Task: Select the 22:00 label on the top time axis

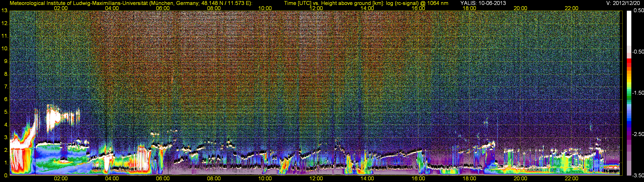Action: tap(571, 8)
